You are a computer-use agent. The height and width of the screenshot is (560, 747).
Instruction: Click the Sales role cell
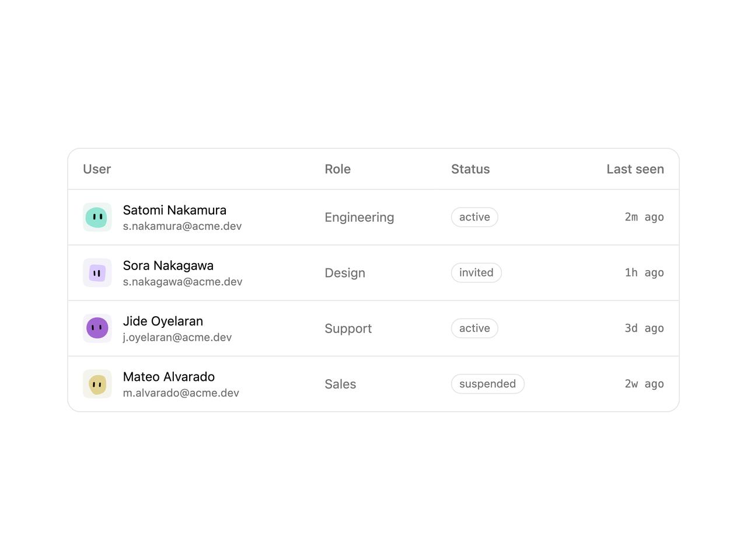[340, 384]
